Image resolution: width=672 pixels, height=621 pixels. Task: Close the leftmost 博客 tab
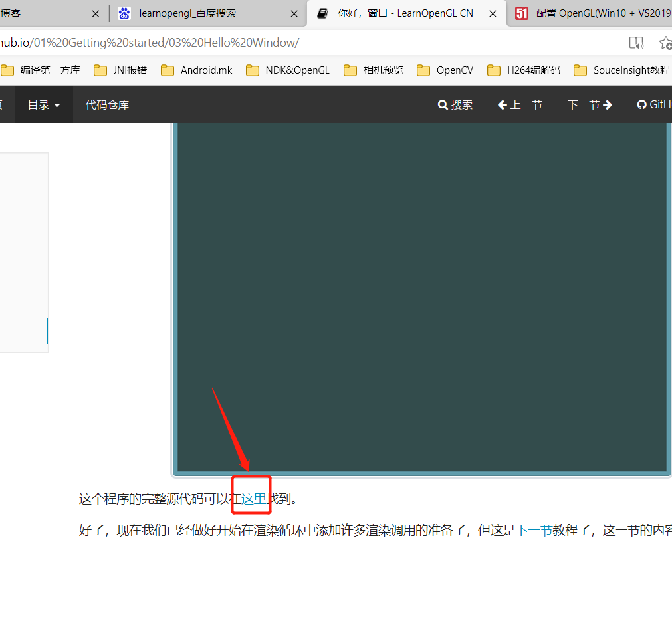point(95,13)
